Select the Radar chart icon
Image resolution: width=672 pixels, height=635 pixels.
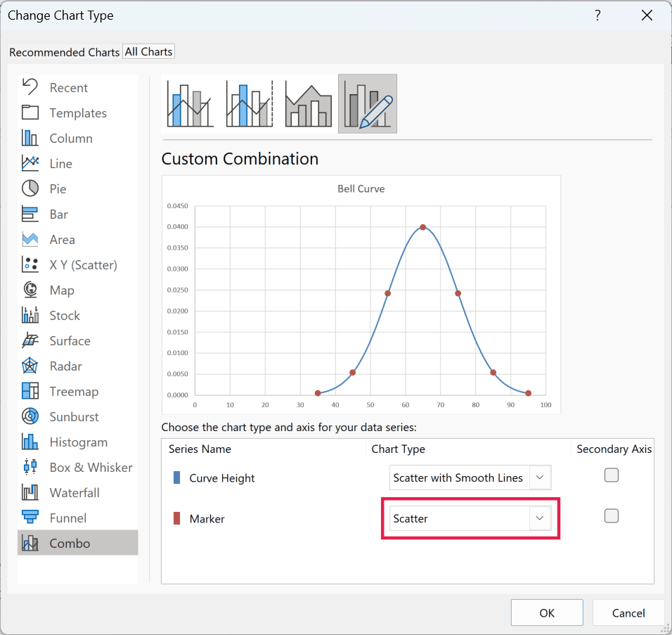pyautogui.click(x=30, y=366)
